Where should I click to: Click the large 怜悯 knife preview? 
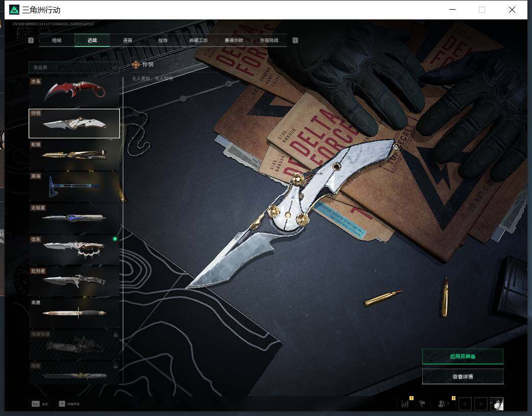[x=293, y=213]
